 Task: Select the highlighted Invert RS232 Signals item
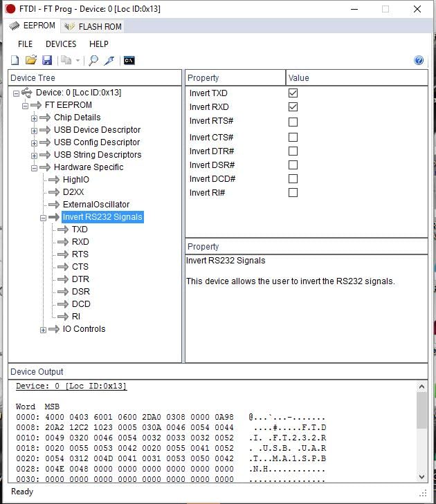click(102, 217)
